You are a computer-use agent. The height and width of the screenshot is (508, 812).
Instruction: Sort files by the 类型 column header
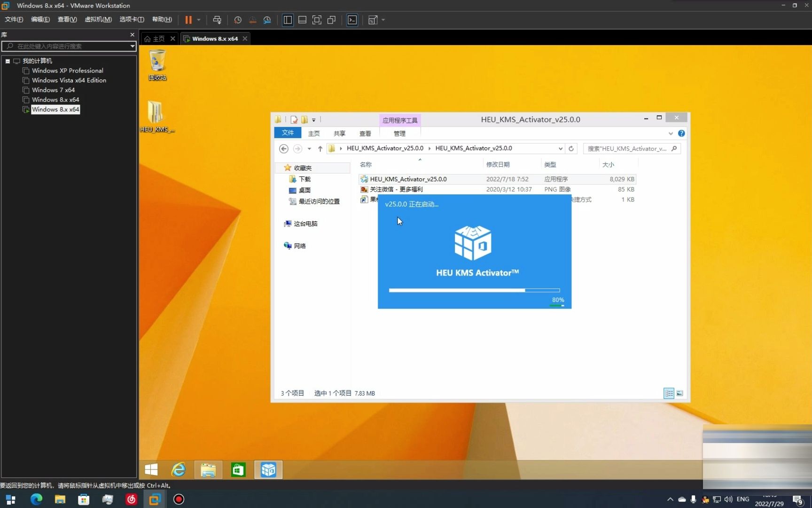tap(550, 165)
